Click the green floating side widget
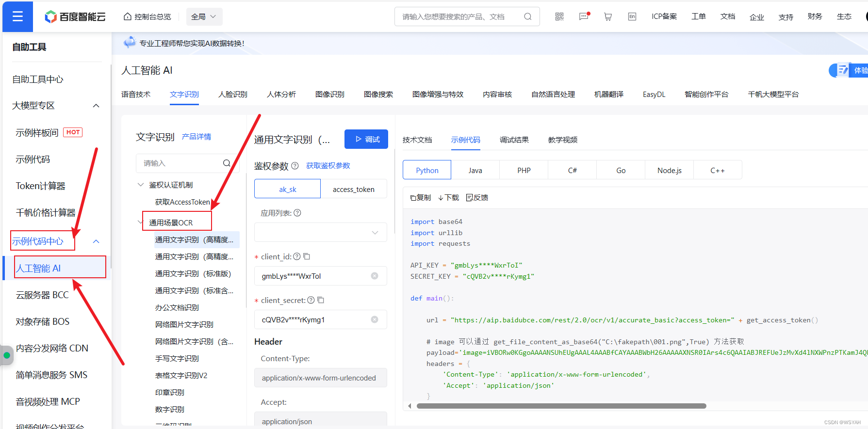 tap(7, 355)
